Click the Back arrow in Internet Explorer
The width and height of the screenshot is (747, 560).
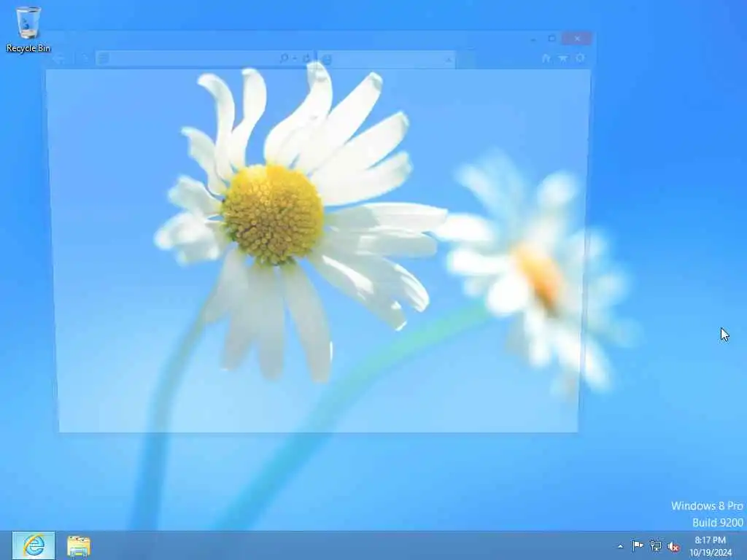coord(58,58)
